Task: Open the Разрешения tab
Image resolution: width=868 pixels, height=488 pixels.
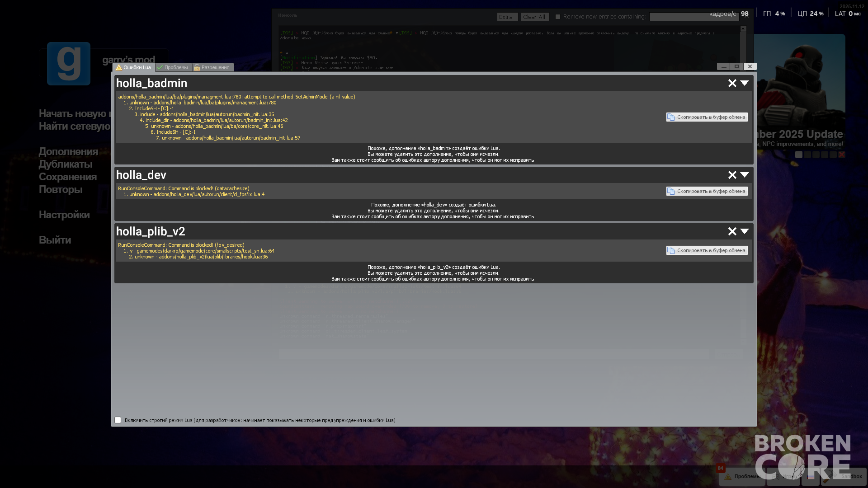Action: pyautogui.click(x=213, y=67)
